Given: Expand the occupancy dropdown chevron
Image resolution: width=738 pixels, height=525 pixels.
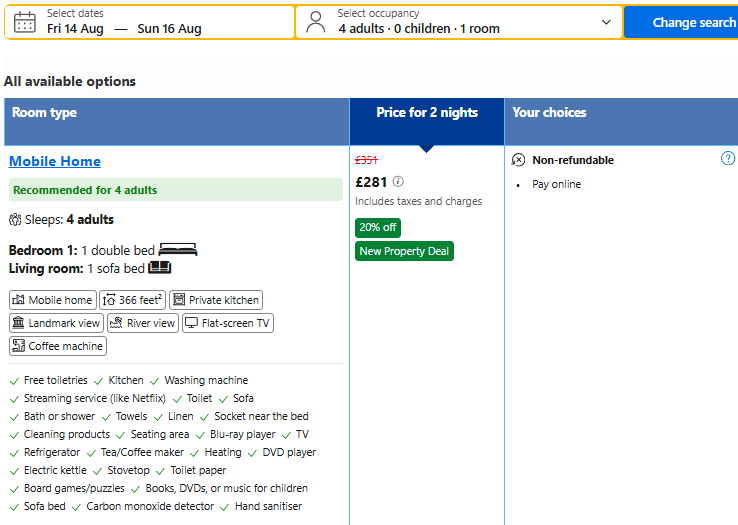Looking at the screenshot, I should click(x=606, y=22).
